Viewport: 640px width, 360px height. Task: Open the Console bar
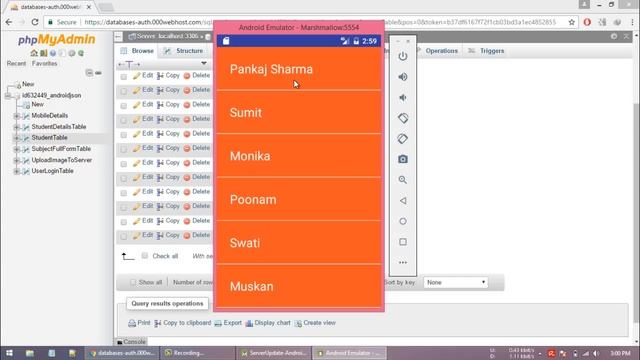pos(131,342)
